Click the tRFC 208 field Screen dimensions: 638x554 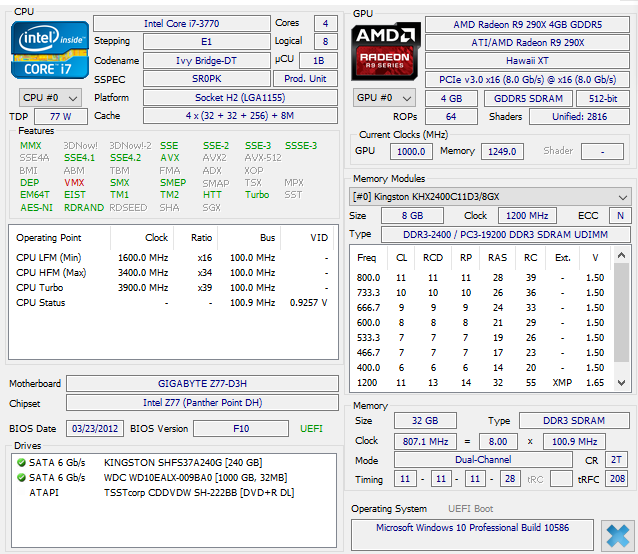click(617, 479)
